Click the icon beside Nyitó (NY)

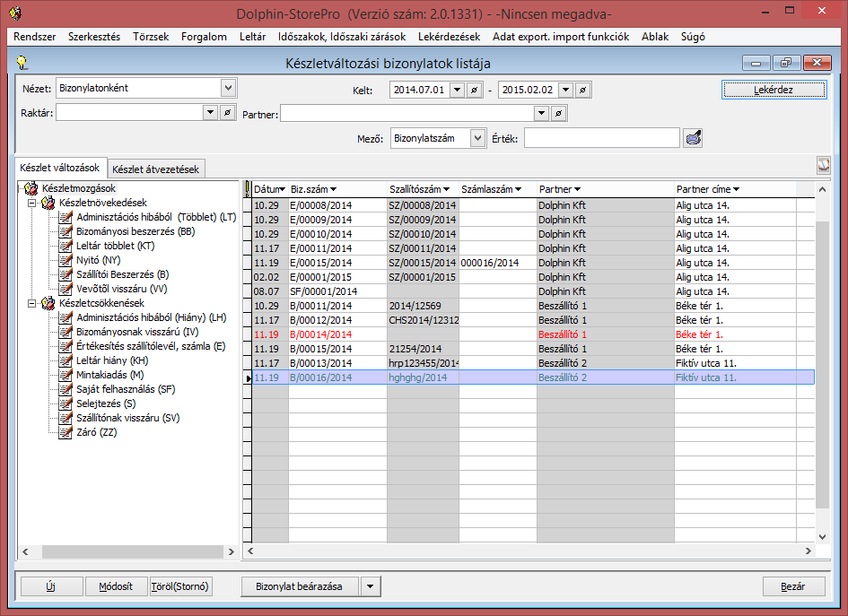pyautogui.click(x=66, y=260)
